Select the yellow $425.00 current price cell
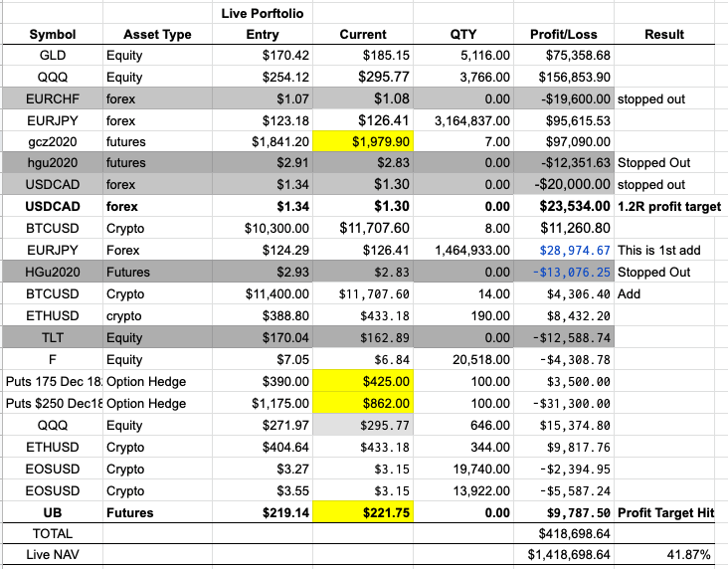728x569 pixels. tap(363, 382)
